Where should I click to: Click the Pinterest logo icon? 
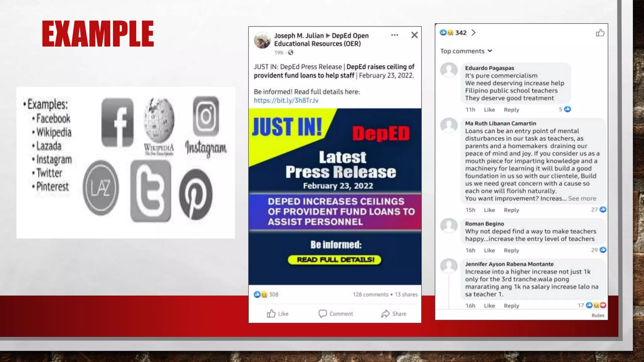196,194
